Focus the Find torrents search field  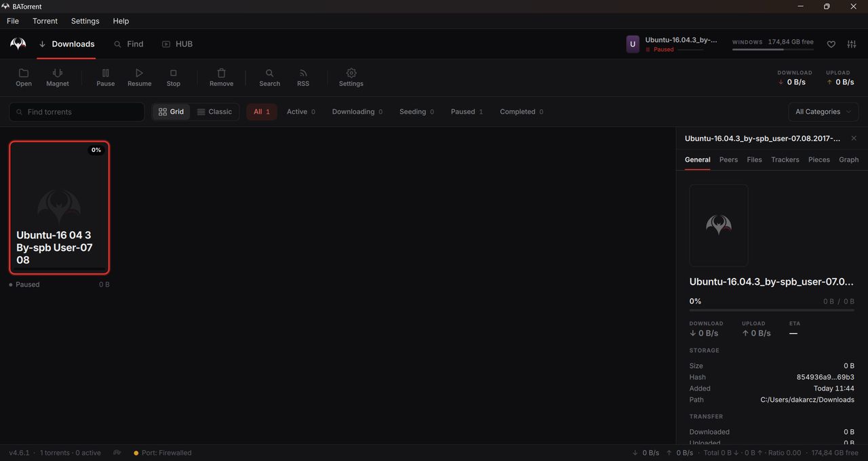[x=77, y=112]
